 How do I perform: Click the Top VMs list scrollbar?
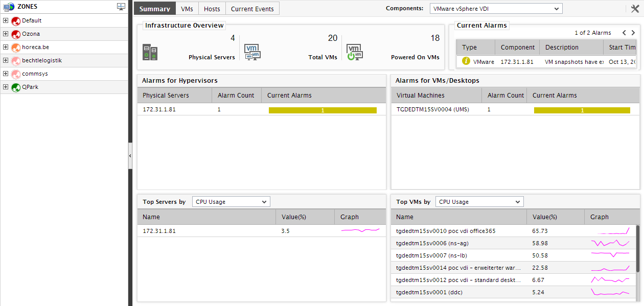click(637, 249)
